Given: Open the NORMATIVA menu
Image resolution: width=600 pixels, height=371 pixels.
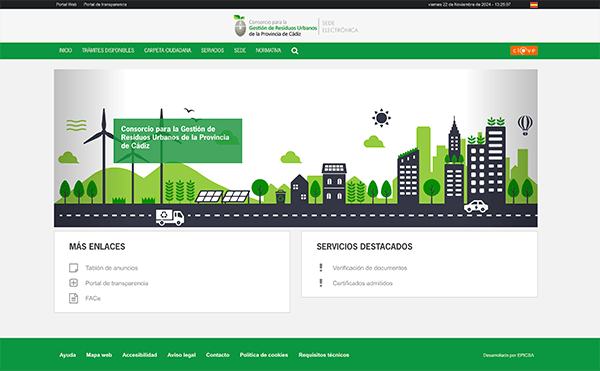Looking at the screenshot, I should [268, 50].
